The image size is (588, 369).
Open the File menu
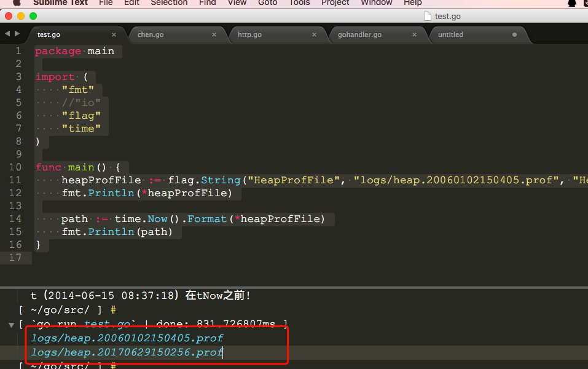click(x=106, y=2)
